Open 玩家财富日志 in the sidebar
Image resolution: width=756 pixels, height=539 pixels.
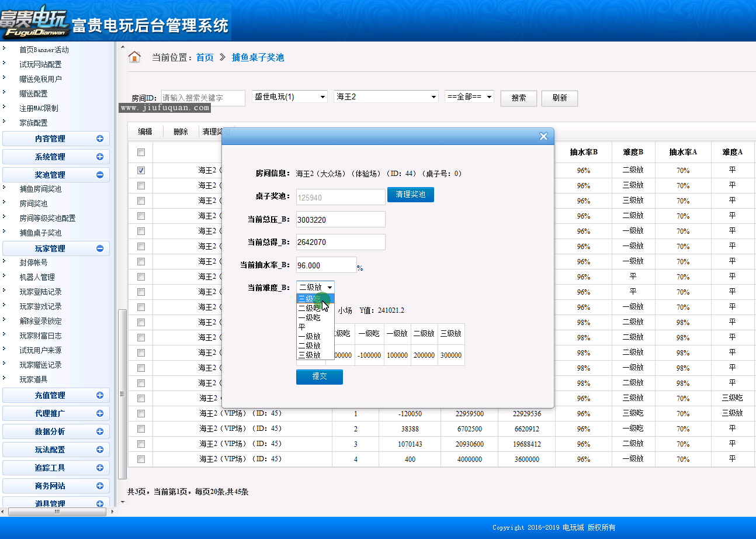pyautogui.click(x=40, y=336)
